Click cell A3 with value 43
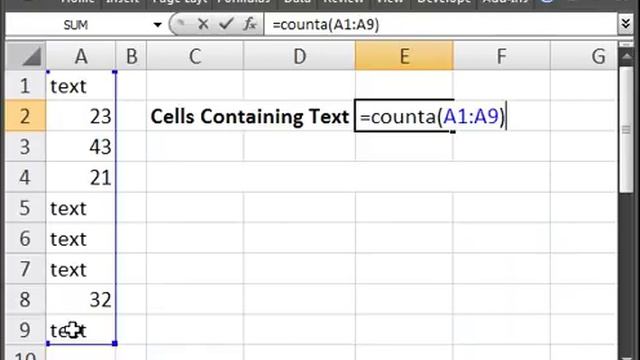 [81, 147]
